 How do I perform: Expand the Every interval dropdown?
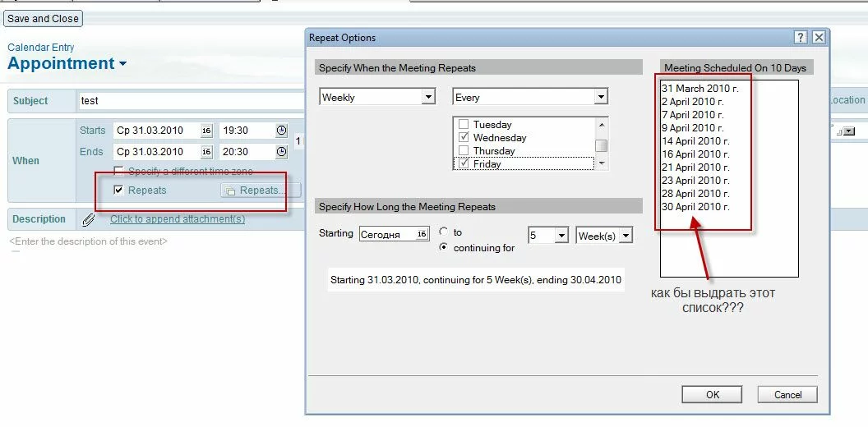[601, 97]
